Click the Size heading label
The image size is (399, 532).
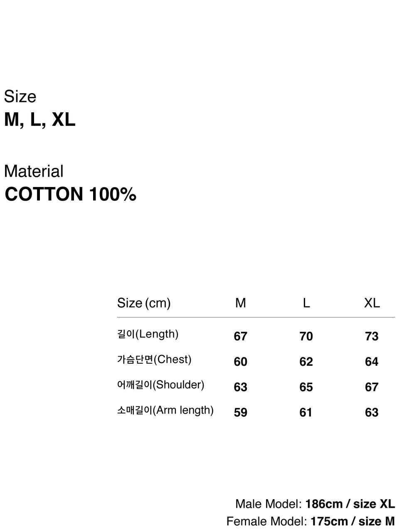tap(20, 97)
